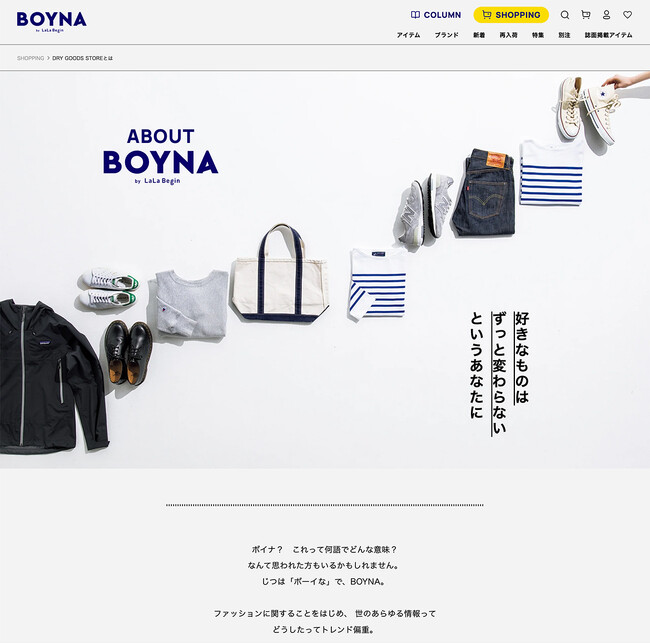
Task: Open the 新着 menu item
Action: [479, 35]
